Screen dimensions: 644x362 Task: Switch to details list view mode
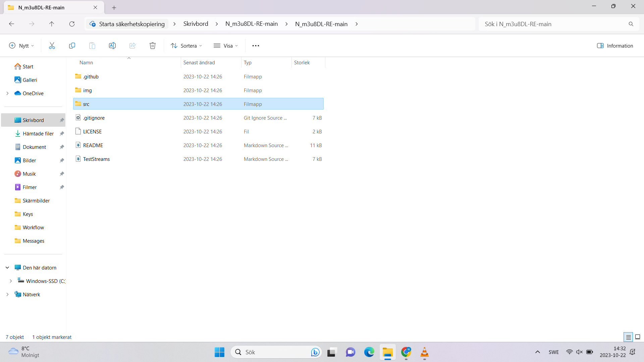click(x=628, y=337)
